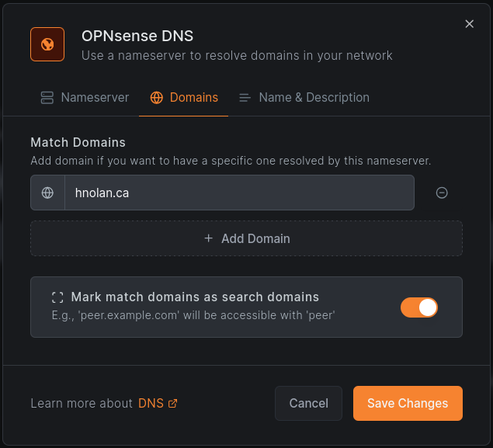Screen dimensions: 493x448
Task: Click the globe icon inside the domain field
Action: click(47, 193)
